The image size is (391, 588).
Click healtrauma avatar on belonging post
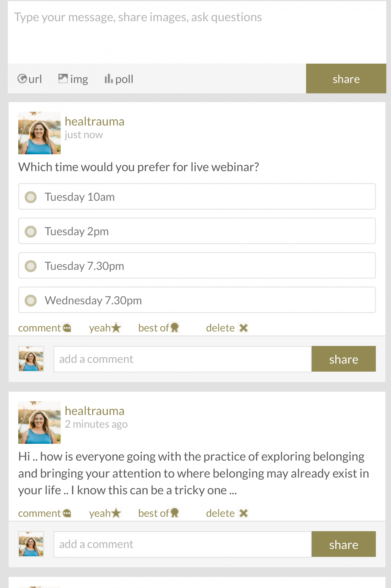[x=39, y=422]
